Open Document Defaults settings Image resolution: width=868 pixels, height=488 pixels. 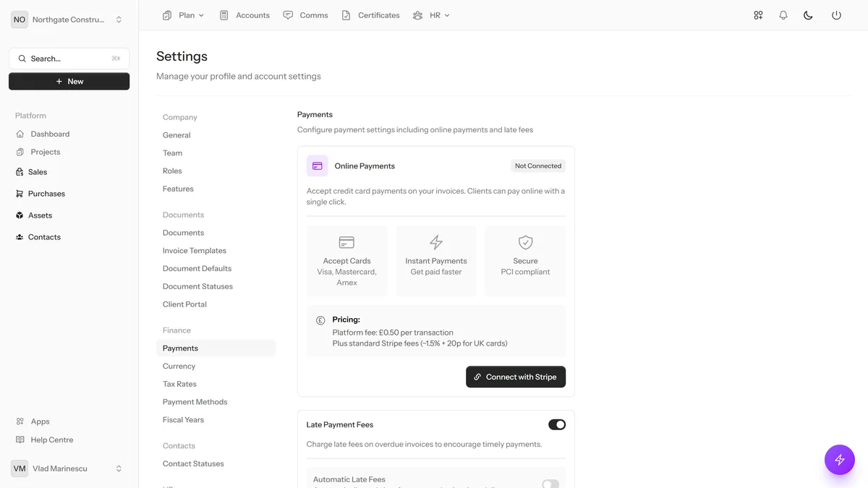pyautogui.click(x=197, y=269)
